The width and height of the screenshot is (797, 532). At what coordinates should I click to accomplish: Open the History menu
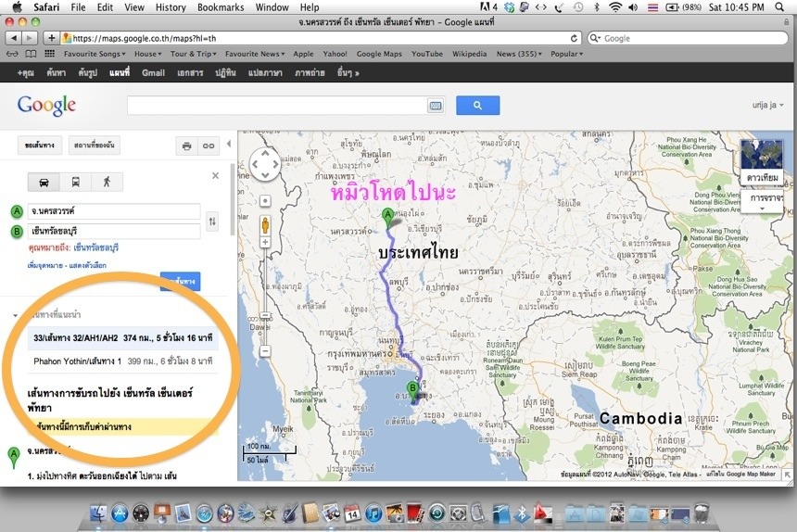coord(171,7)
